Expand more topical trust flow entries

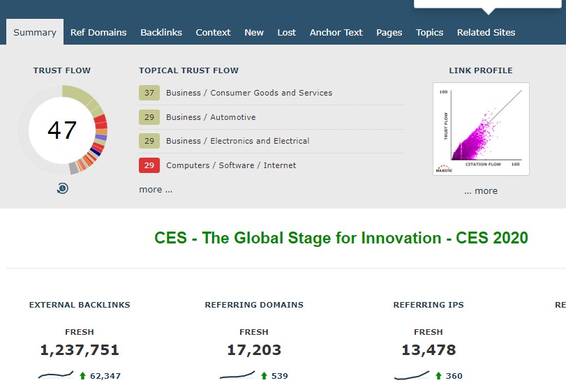(156, 190)
